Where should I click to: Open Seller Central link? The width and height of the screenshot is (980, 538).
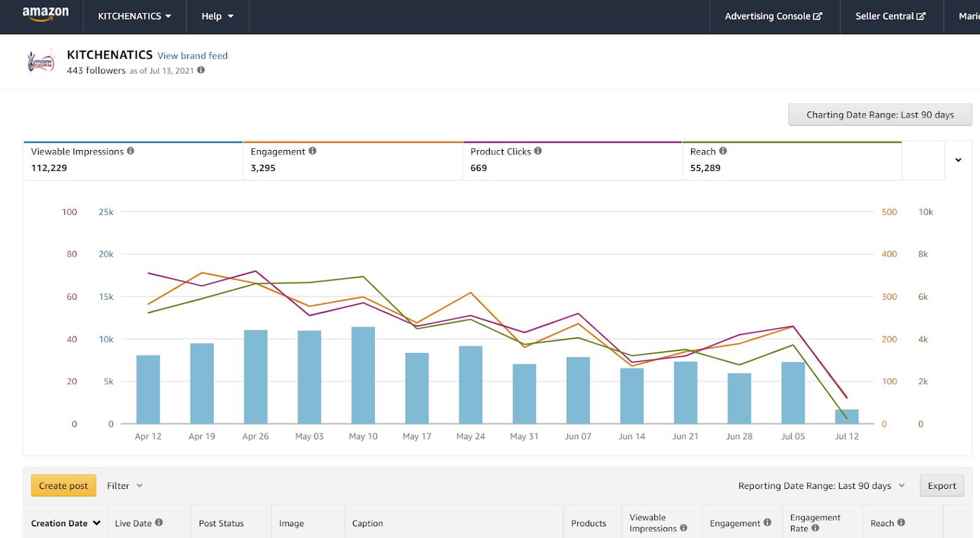tap(891, 17)
